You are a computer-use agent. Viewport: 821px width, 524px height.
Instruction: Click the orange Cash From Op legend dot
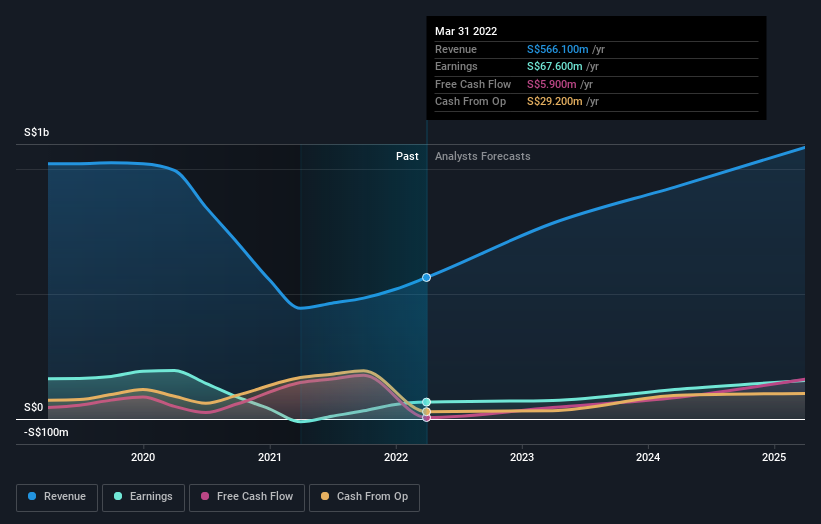[325, 496]
